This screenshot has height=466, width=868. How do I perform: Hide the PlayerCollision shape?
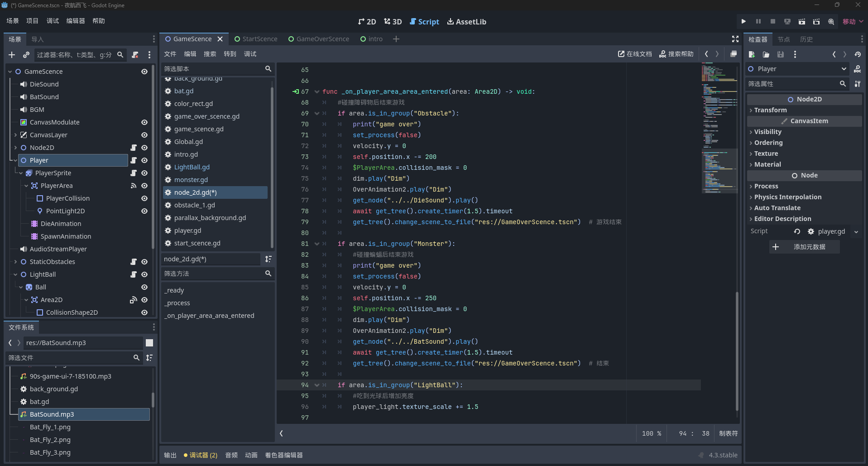point(144,198)
